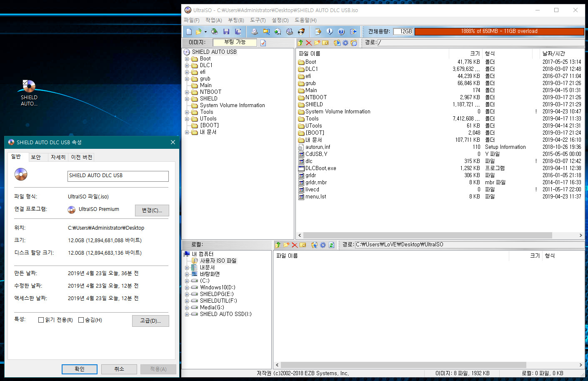
Task: Click the Burn CD/DVD image flame icon
Action: [x=301, y=31]
